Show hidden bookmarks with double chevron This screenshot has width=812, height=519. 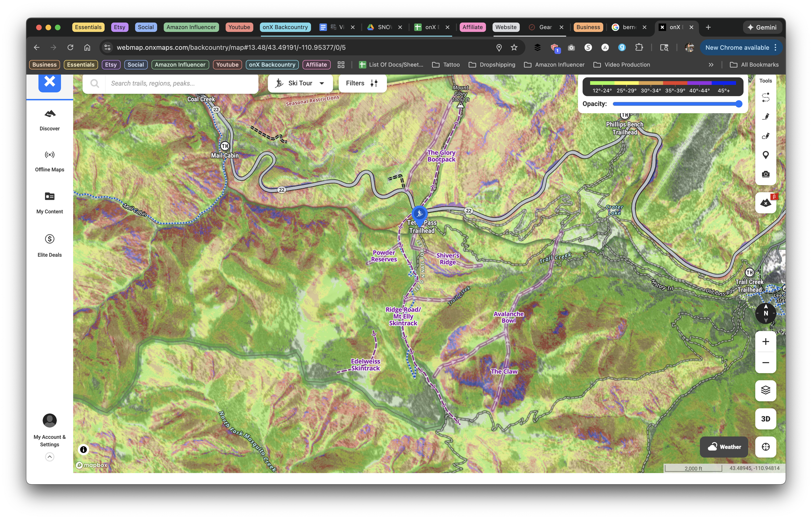pos(711,65)
